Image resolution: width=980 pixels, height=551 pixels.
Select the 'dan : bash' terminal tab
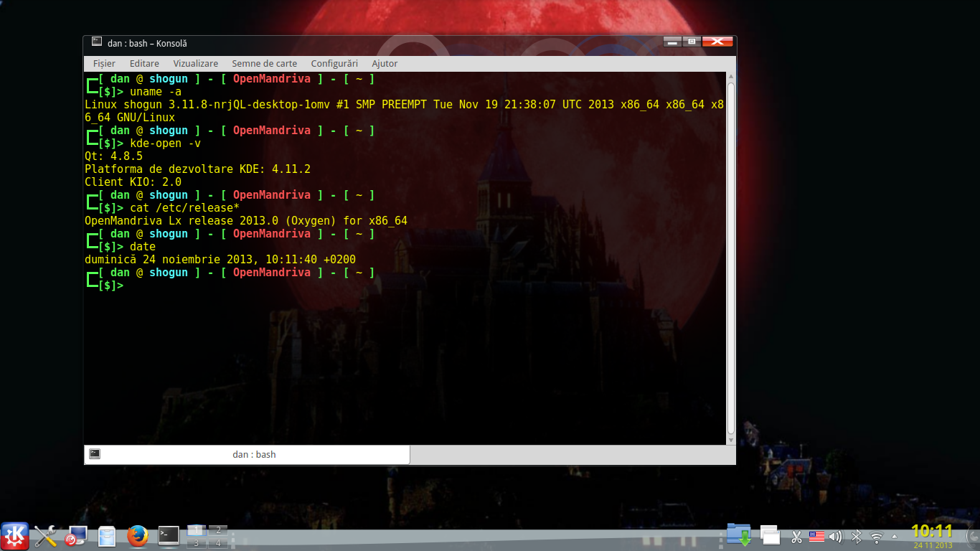[247, 454]
